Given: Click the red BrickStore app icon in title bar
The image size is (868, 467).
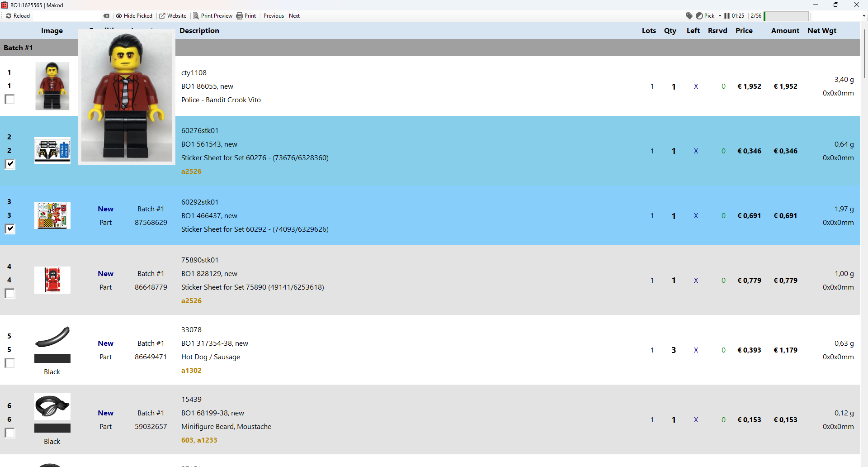Looking at the screenshot, I should pos(5,5).
